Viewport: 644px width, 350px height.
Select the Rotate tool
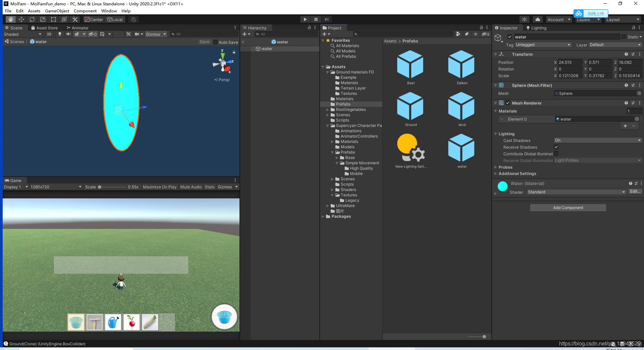[x=32, y=19]
